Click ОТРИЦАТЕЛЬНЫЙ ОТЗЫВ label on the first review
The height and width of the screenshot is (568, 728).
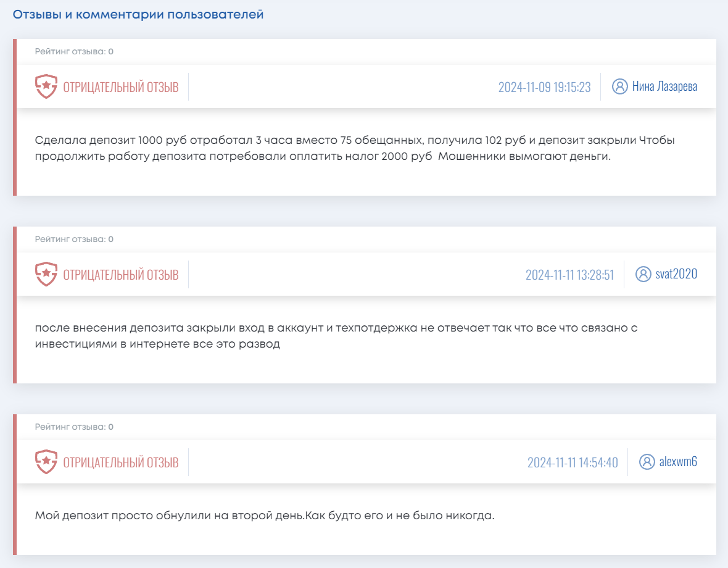coord(120,86)
